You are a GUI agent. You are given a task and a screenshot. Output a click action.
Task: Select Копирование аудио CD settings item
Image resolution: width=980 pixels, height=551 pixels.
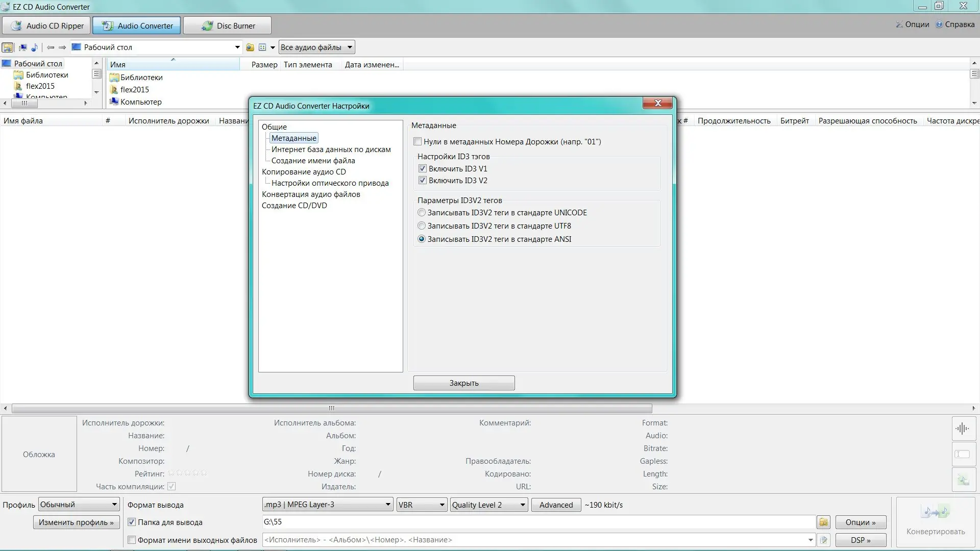tap(304, 172)
